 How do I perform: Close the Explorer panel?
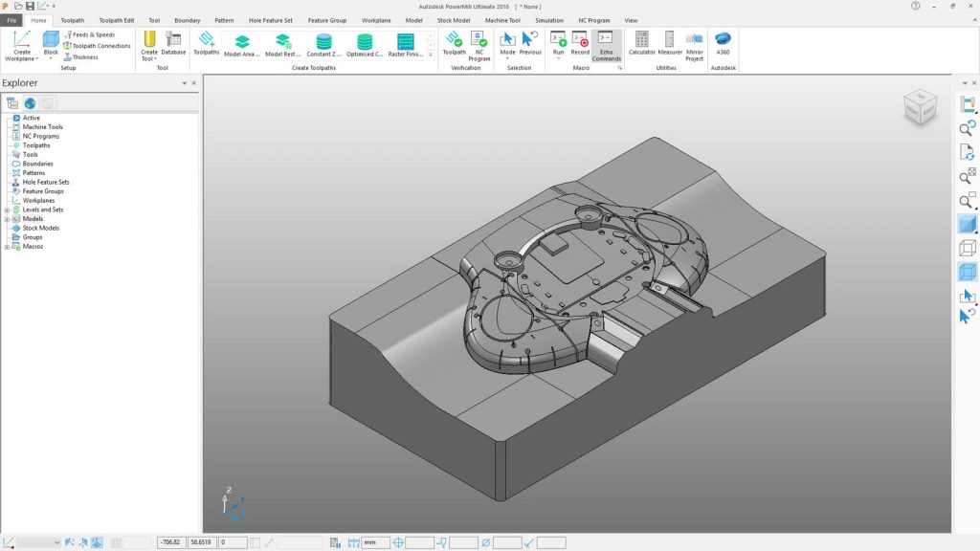pyautogui.click(x=193, y=83)
